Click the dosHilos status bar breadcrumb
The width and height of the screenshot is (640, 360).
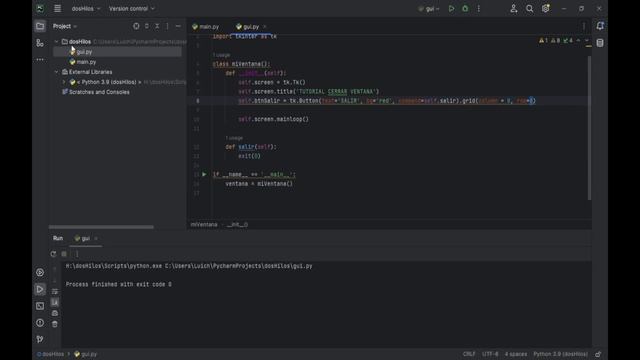51,354
